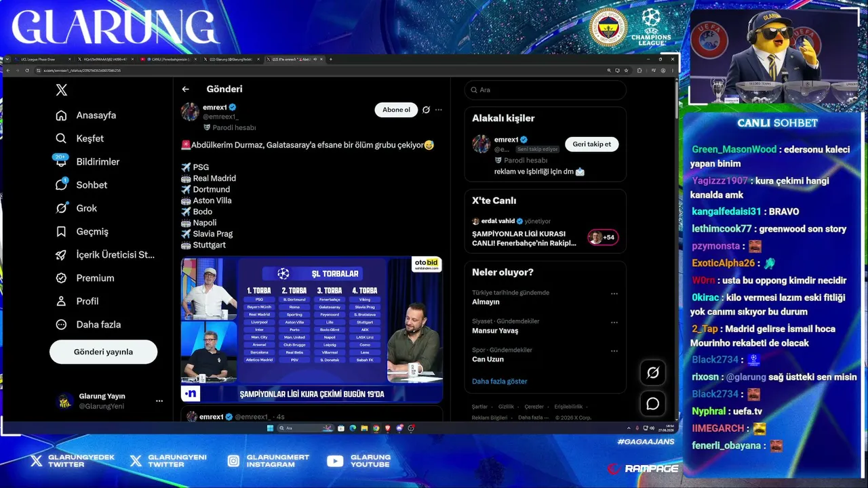
Task: Open Anasayfa home page
Action: 86,115
